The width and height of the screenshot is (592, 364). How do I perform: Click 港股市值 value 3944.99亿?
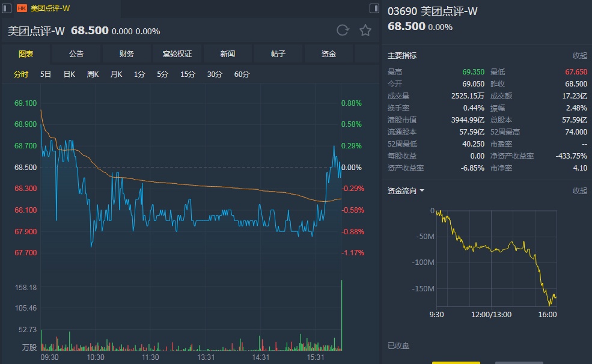click(468, 120)
